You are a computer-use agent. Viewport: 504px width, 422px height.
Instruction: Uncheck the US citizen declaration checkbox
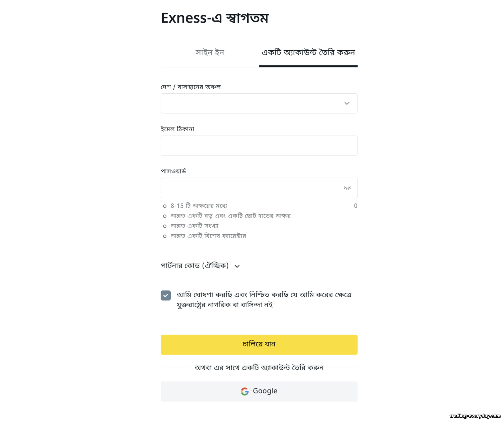(166, 295)
